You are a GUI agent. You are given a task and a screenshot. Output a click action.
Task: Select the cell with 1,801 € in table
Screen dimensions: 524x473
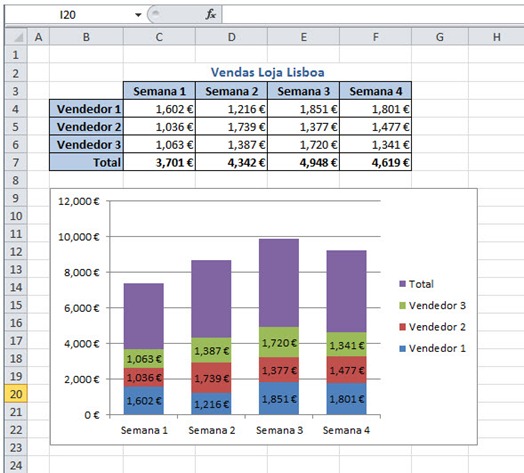coord(375,109)
